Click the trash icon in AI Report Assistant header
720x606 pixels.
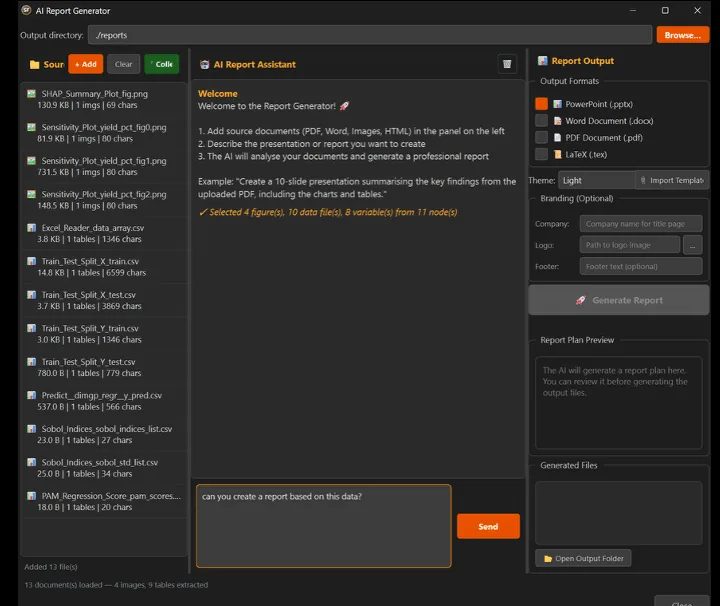507,64
